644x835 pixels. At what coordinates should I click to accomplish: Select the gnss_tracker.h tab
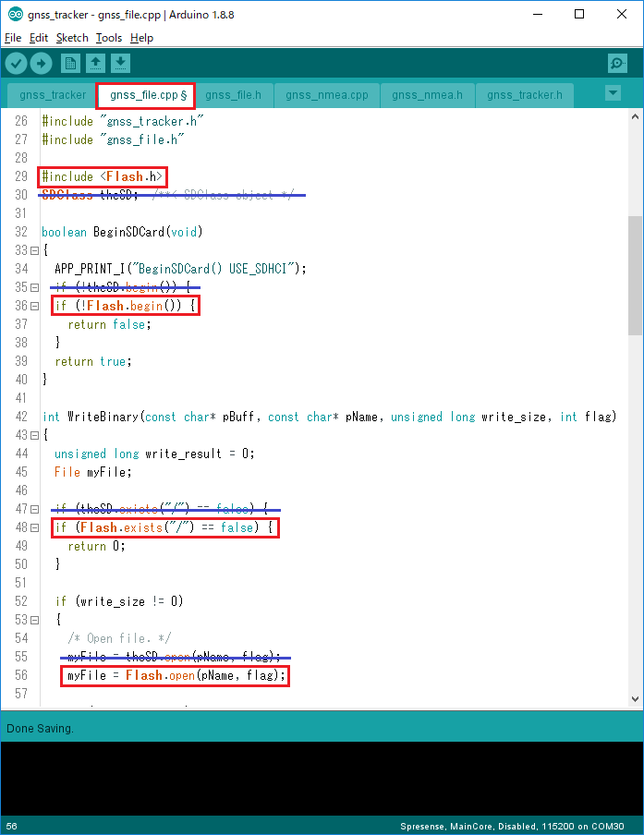click(x=524, y=95)
